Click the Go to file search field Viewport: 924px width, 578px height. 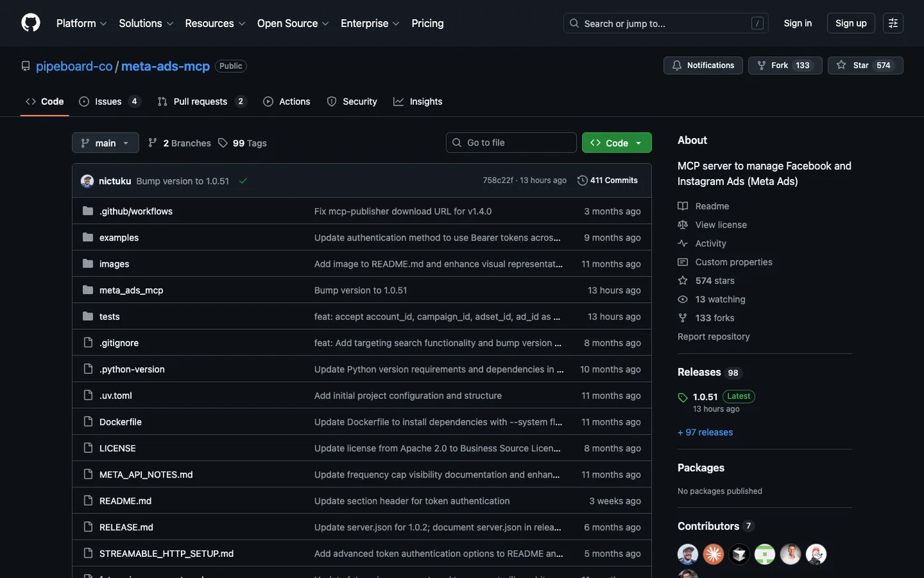[x=511, y=142]
